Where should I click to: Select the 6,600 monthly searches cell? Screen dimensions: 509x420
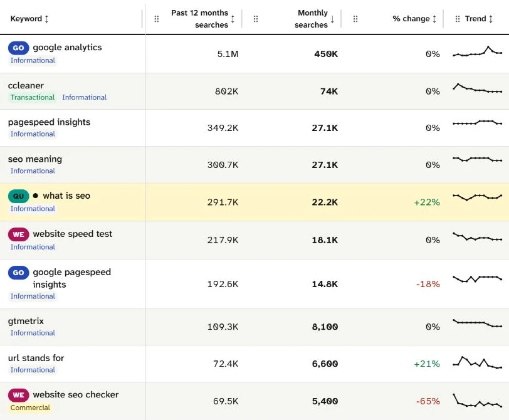pos(325,364)
